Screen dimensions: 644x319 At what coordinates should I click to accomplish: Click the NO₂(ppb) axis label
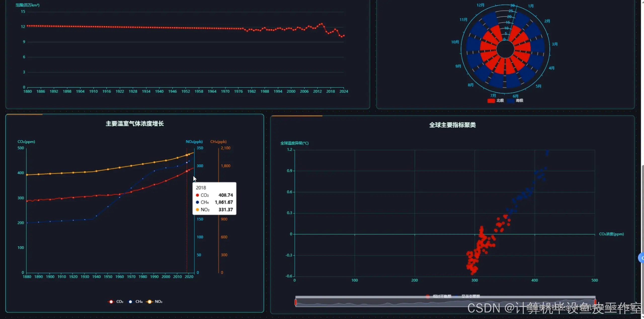[x=194, y=142]
